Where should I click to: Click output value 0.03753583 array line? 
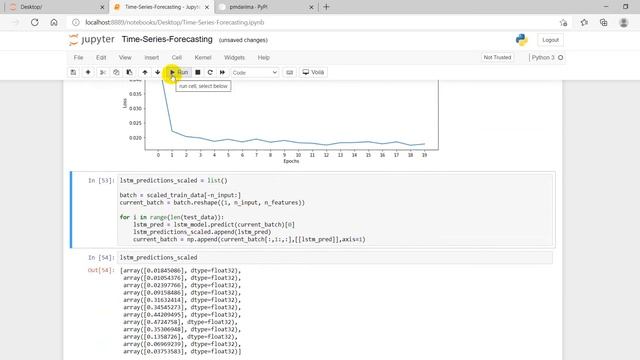(182, 351)
